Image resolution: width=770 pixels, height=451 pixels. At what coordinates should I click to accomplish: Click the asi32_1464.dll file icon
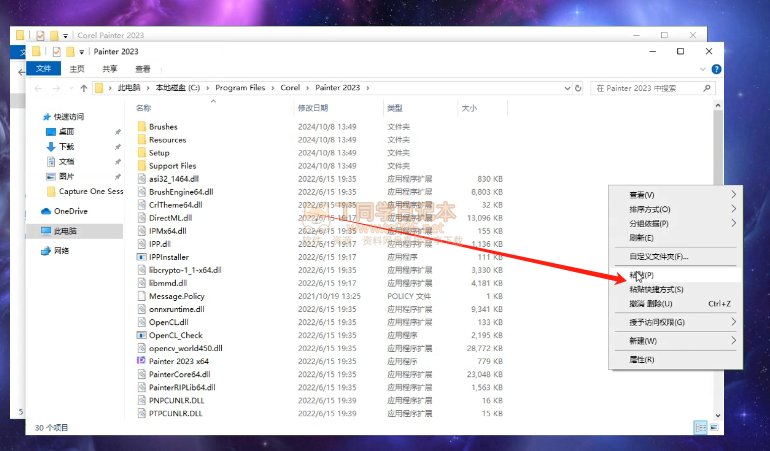click(x=141, y=179)
